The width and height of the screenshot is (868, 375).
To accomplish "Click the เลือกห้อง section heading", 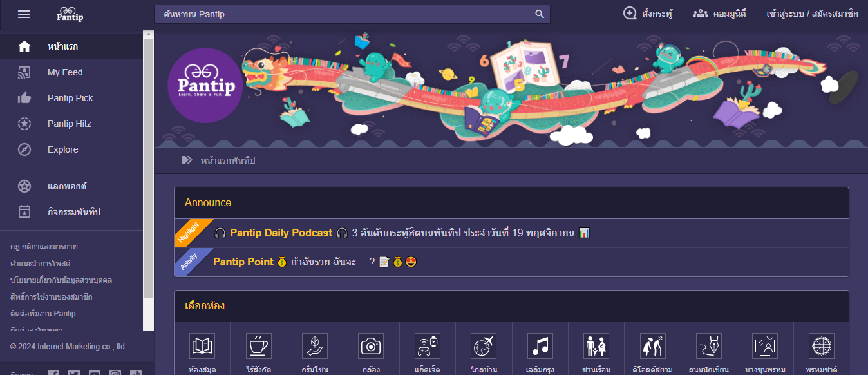I will (205, 306).
